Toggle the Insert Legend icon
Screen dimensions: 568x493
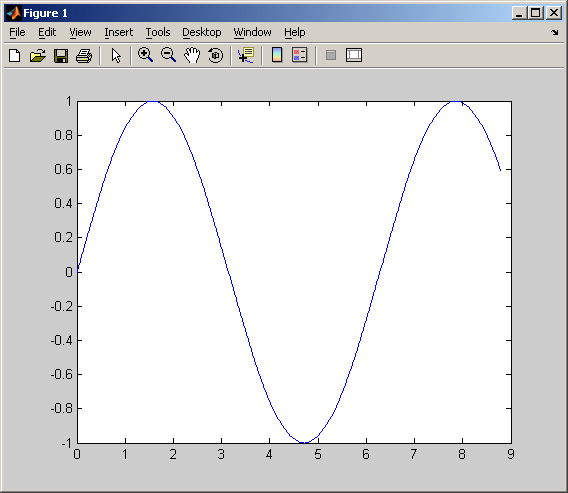pos(300,55)
